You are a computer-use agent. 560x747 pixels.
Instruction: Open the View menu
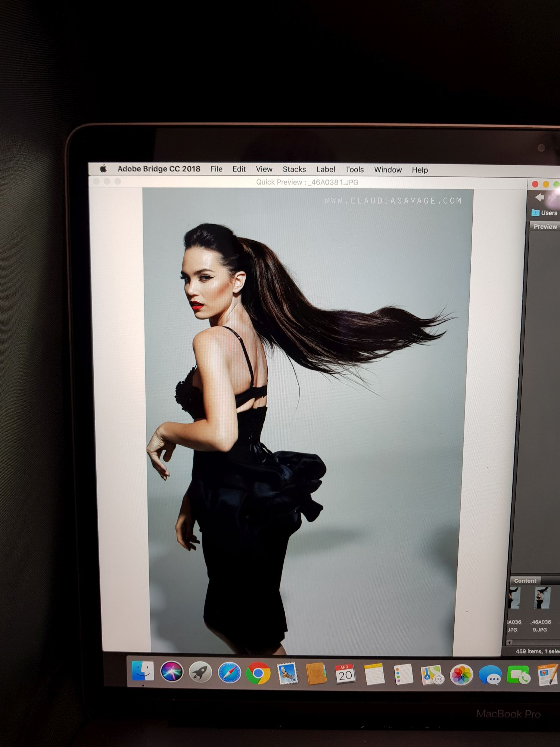[x=264, y=169]
